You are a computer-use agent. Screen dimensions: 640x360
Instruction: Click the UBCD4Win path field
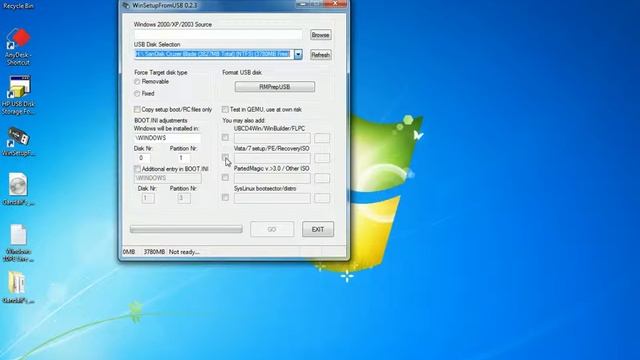pos(272,138)
